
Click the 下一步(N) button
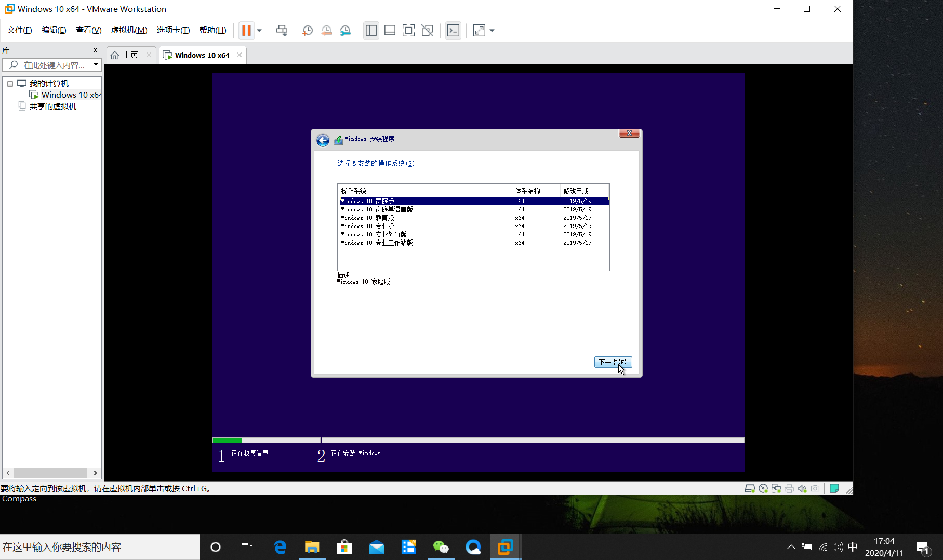pos(613,362)
